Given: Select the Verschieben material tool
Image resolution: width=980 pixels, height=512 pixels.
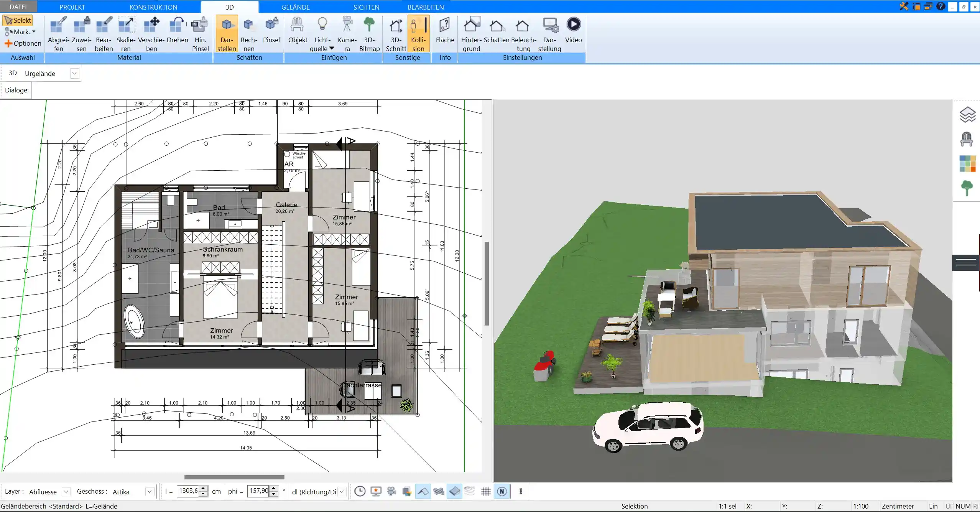Looking at the screenshot, I should [151, 34].
